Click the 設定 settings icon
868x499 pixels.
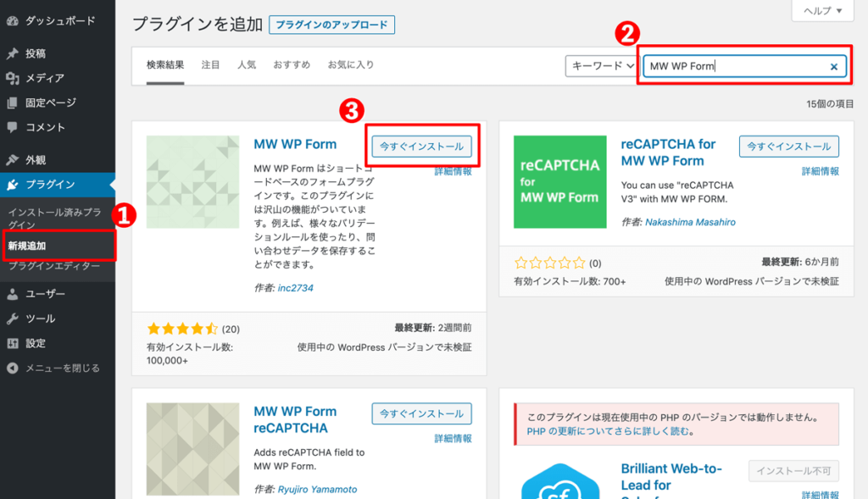[x=12, y=344]
